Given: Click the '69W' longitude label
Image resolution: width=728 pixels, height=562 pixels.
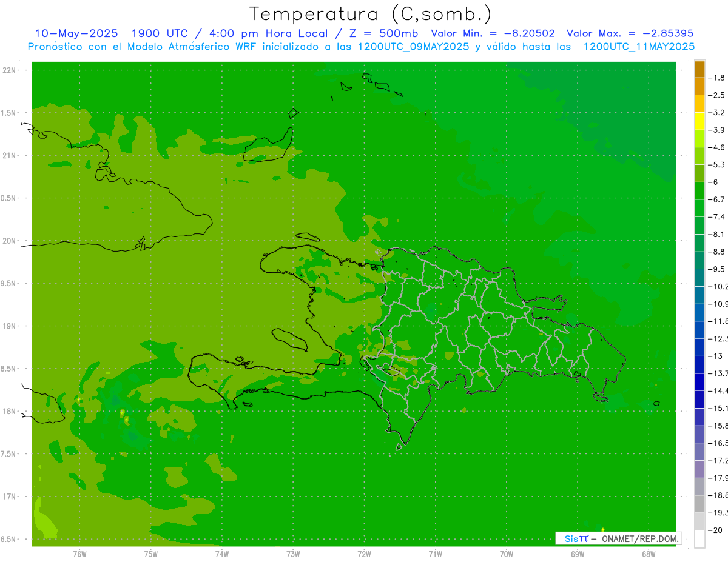Looking at the screenshot, I should [578, 554].
